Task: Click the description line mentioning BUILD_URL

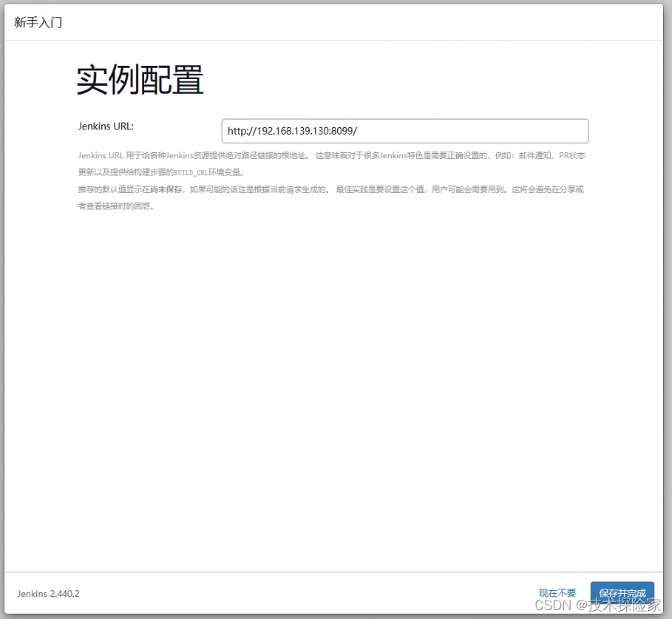Action: pyautogui.click(x=161, y=172)
